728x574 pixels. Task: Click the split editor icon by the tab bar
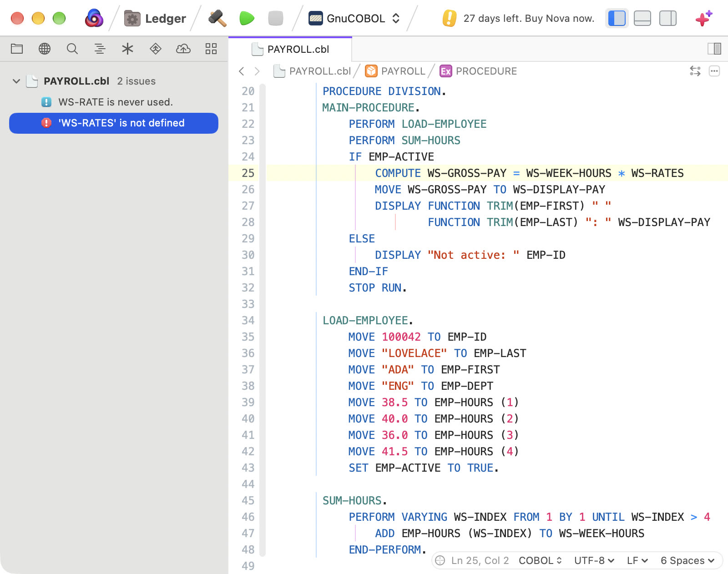(x=714, y=49)
